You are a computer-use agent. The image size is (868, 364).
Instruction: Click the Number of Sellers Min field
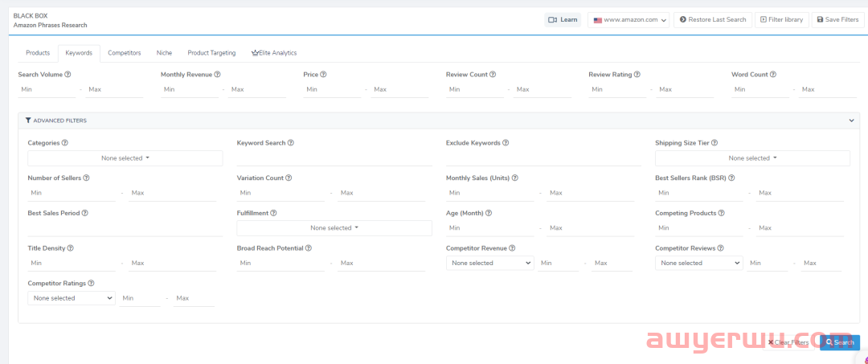(72, 193)
